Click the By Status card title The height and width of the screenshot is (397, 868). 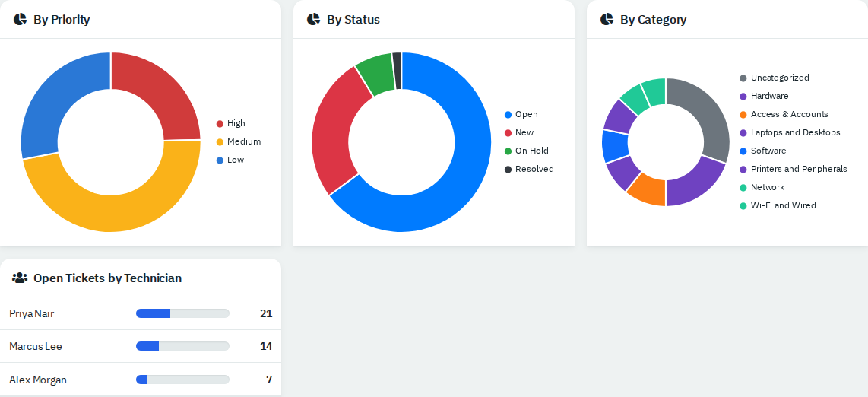[353, 19]
